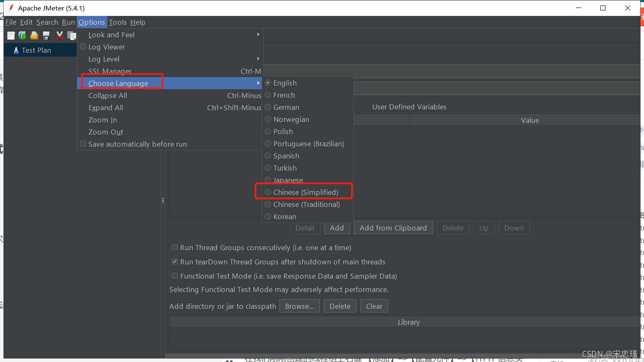Screen dimensions: 644x362
Task: Click the Down button
Action: click(514, 228)
